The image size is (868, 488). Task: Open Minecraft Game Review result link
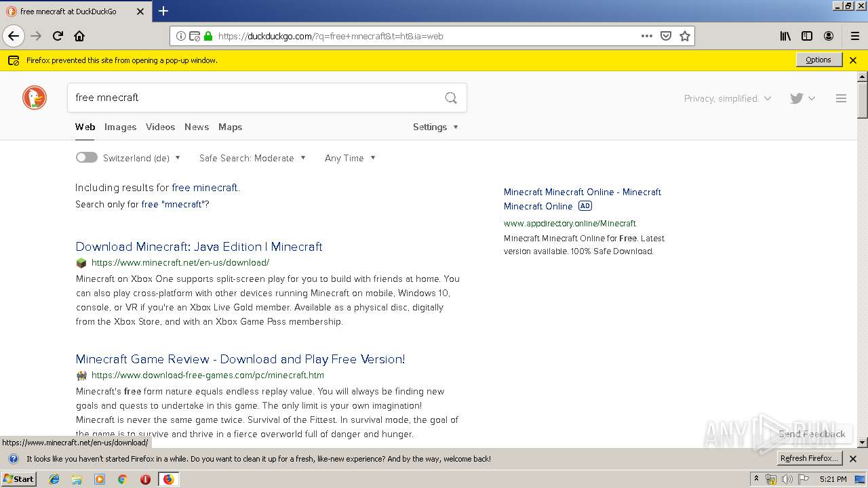click(x=240, y=359)
